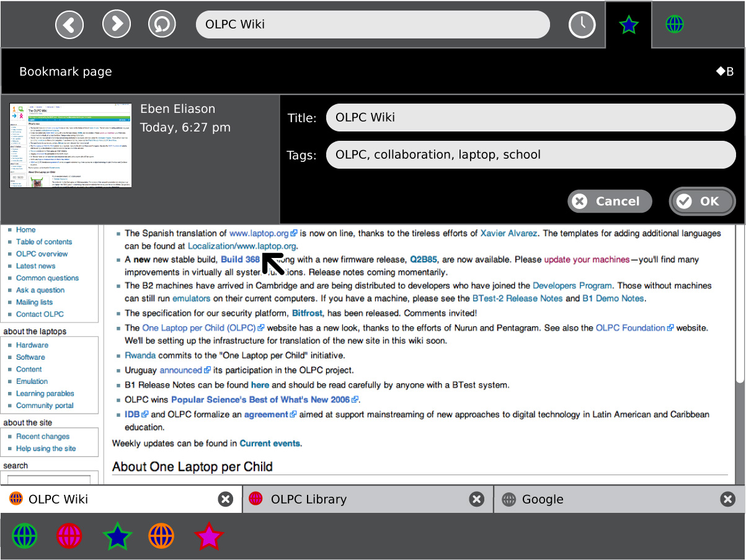Open the blue star bookmark in bottom tray
This screenshot has width=746, height=560.
tap(117, 536)
